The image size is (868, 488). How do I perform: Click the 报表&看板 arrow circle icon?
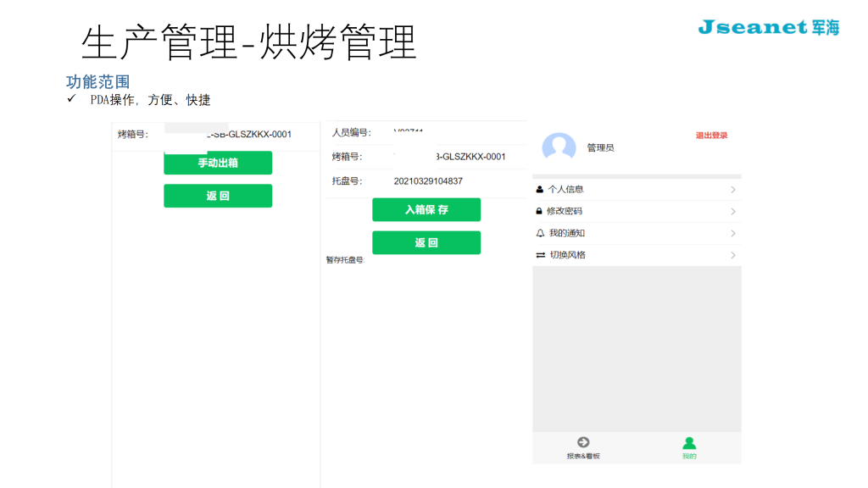(583, 442)
